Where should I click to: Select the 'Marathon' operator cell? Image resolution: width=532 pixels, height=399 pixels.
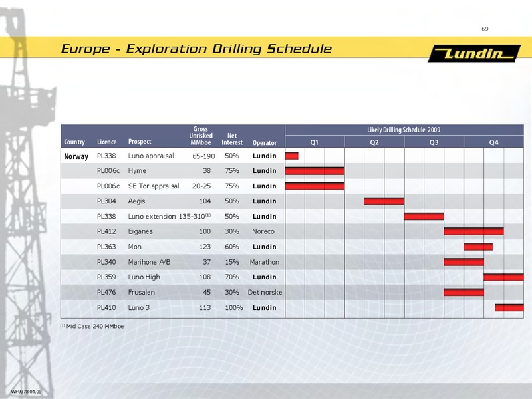(x=265, y=262)
